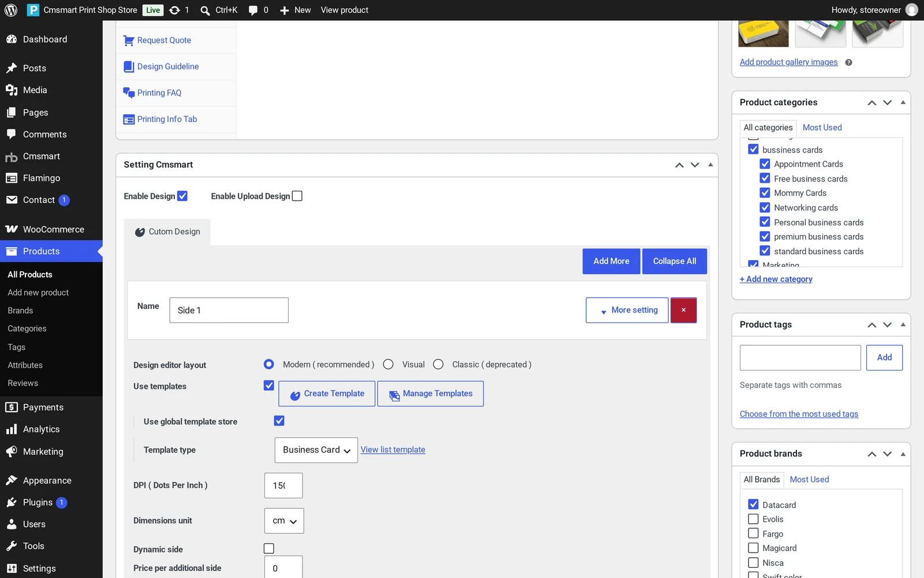This screenshot has height=578, width=924.
Task: Open Add new product submenu
Action: tap(38, 292)
